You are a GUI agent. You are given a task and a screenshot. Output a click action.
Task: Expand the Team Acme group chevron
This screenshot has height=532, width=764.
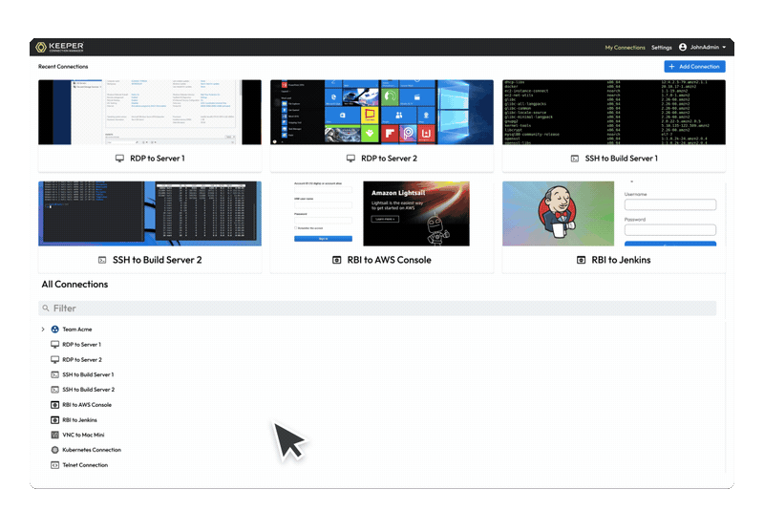43,329
